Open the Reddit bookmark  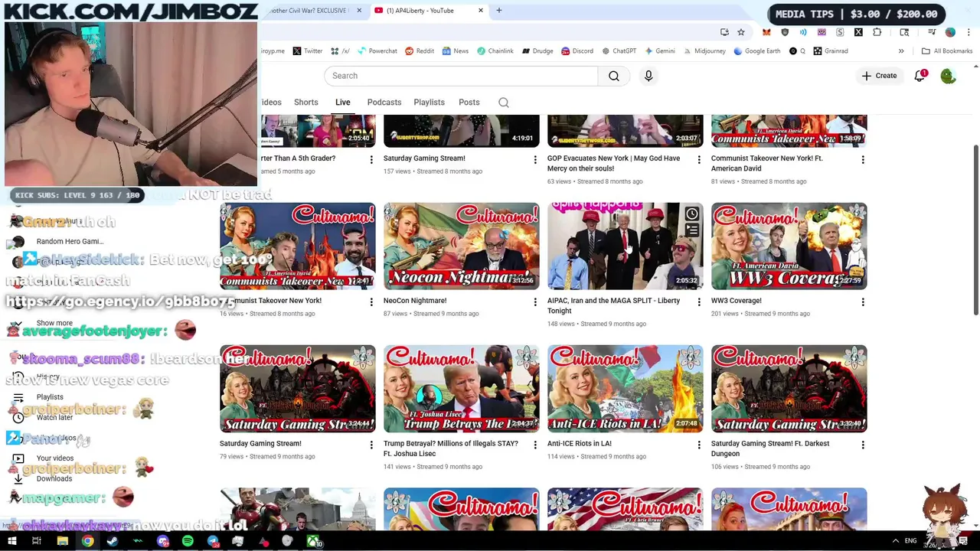coord(420,51)
